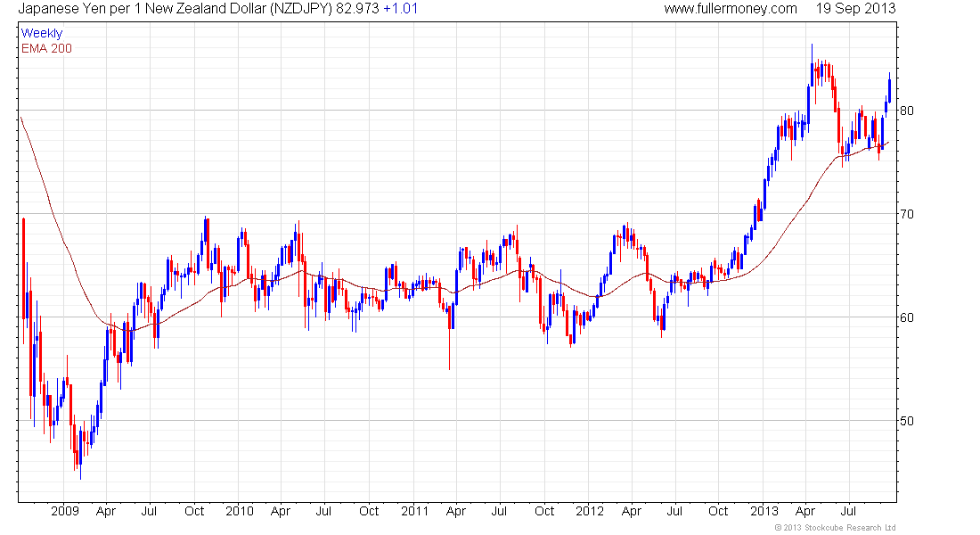The image size is (980, 535).
Task: Click the 60 price axis label
Action: pos(906,317)
